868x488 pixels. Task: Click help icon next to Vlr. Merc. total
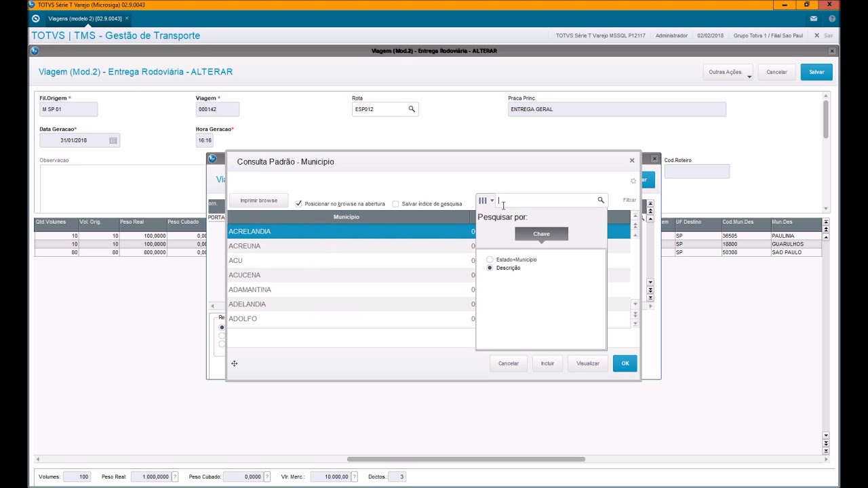coord(354,476)
